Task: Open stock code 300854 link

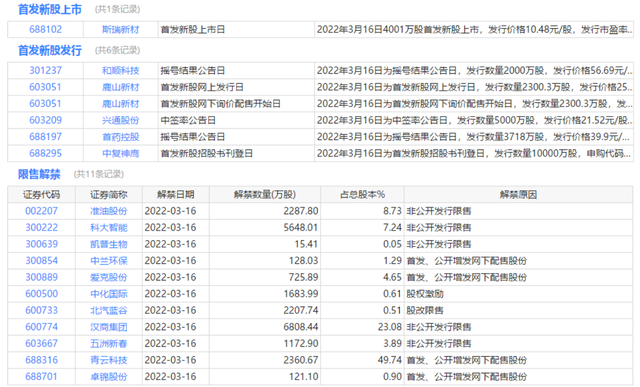Action: click(x=42, y=261)
